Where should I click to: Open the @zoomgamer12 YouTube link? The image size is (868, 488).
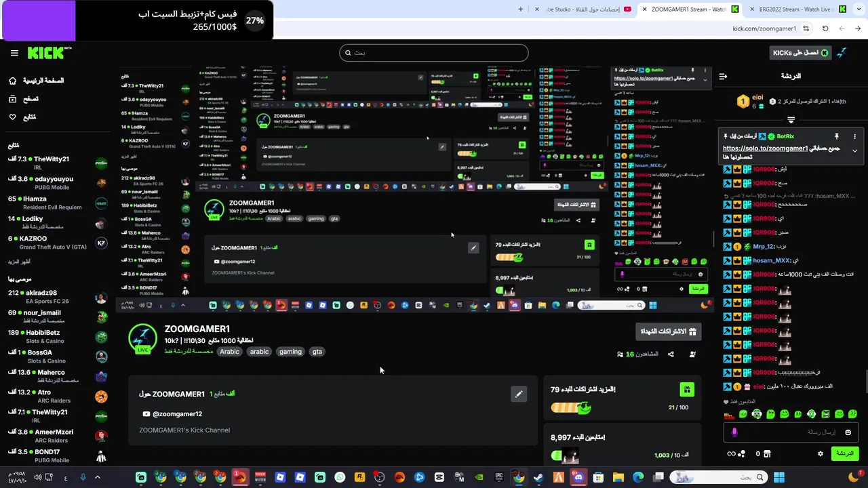tap(172, 414)
